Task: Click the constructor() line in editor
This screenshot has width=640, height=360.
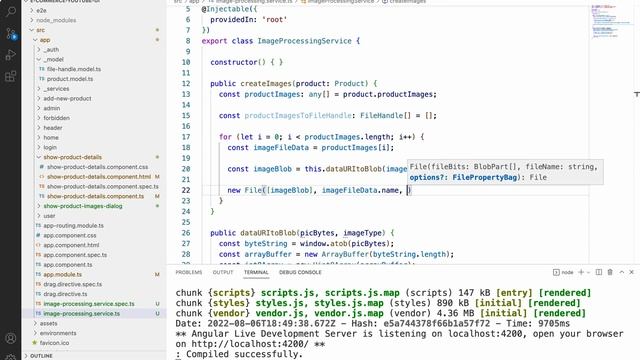Action: (247, 62)
